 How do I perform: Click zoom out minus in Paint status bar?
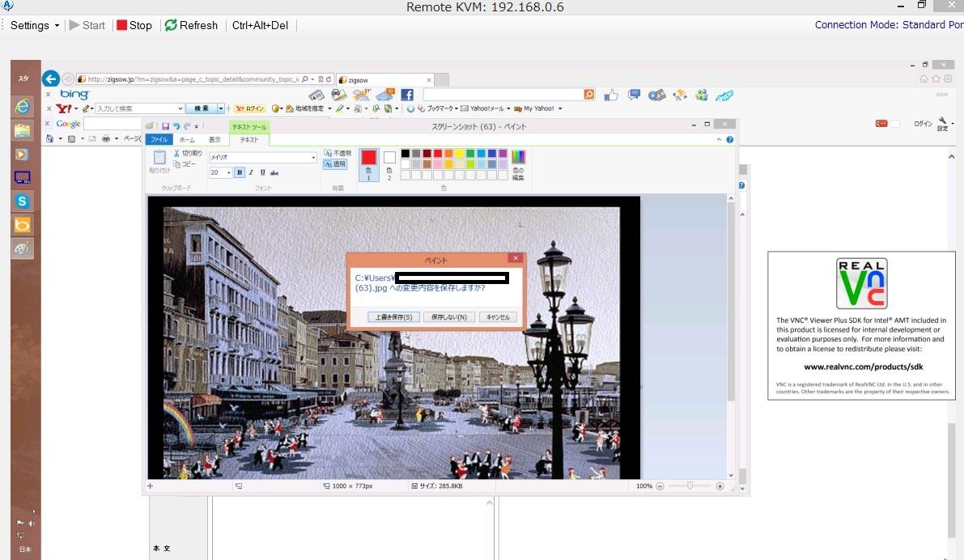click(660, 486)
